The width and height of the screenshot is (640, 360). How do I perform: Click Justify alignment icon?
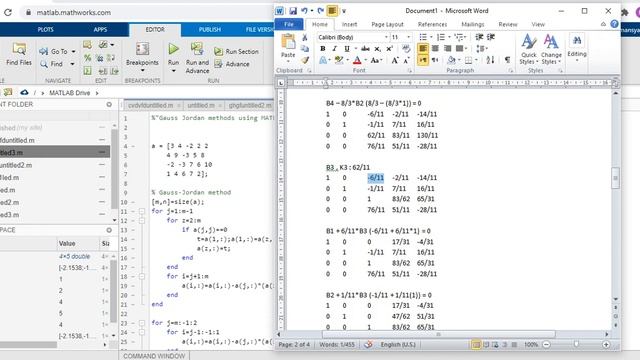[x=459, y=49]
